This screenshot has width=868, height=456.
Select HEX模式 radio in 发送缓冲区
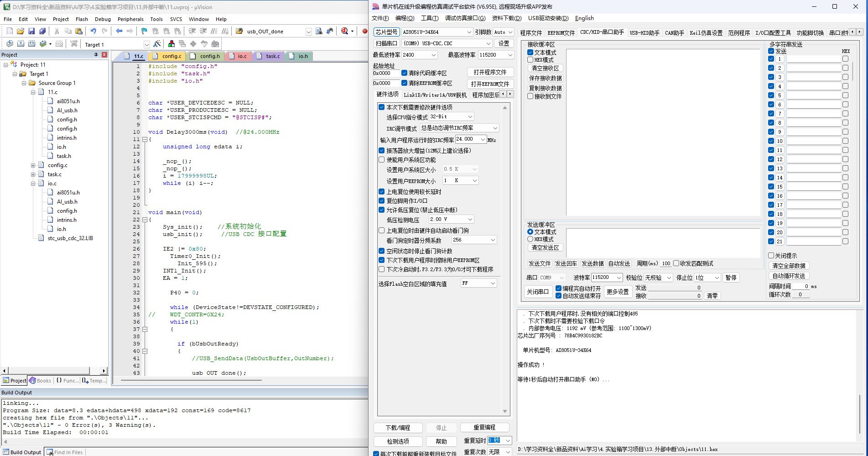click(x=530, y=239)
